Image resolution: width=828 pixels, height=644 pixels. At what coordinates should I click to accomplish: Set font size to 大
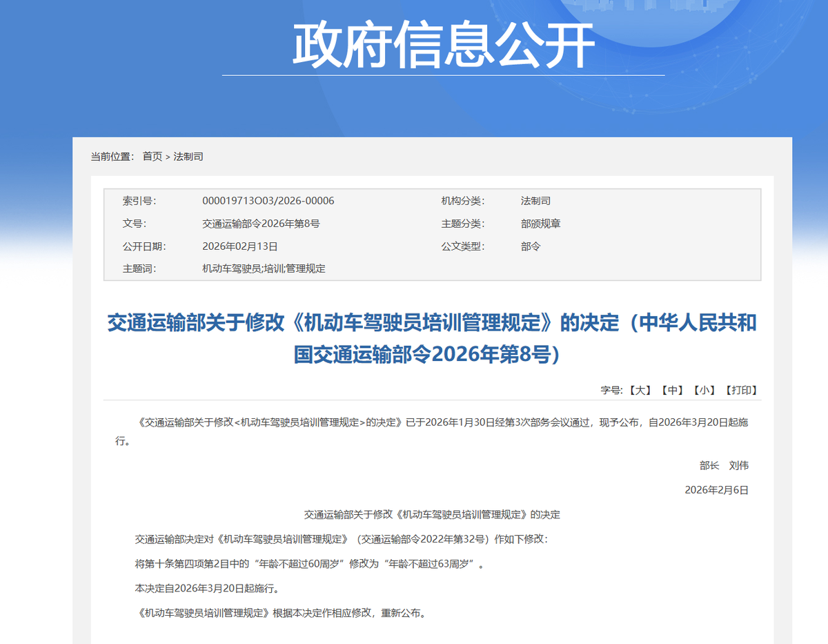(640, 390)
